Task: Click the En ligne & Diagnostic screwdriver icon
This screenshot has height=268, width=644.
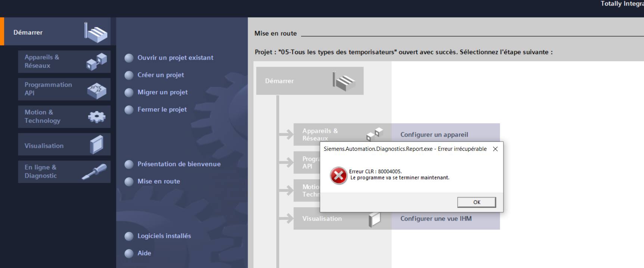Action: (94, 172)
